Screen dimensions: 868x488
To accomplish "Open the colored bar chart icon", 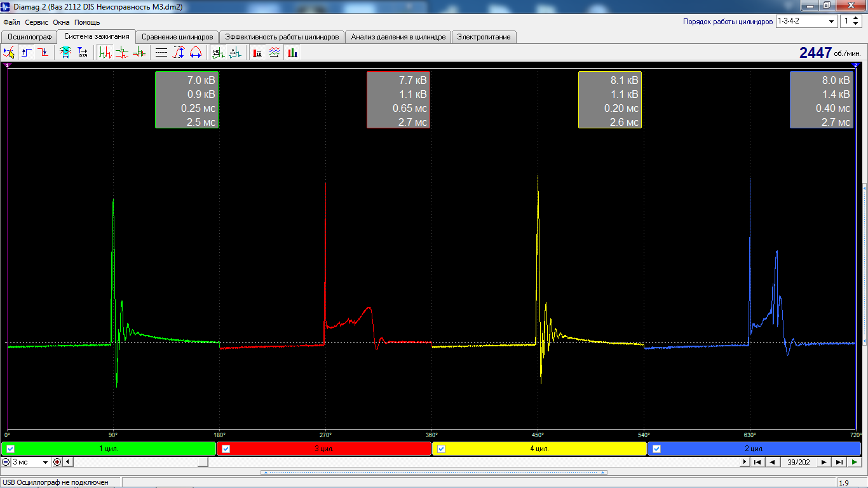I will point(292,53).
